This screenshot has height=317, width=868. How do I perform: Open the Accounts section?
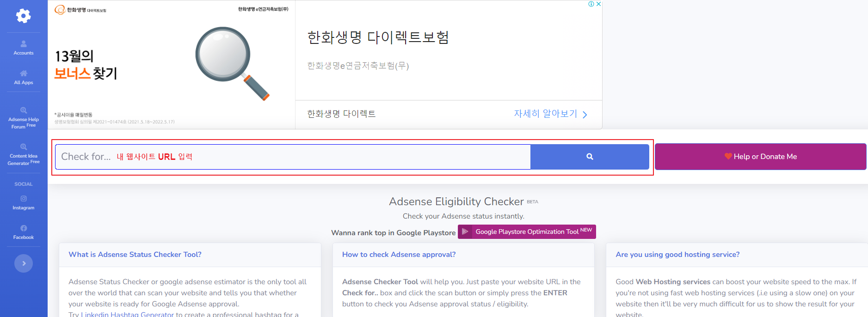point(24,48)
